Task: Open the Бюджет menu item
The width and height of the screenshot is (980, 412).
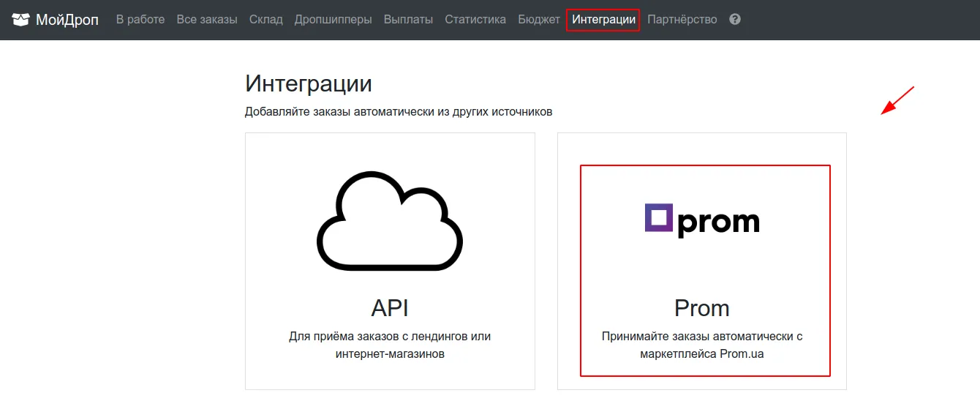Action: click(539, 20)
